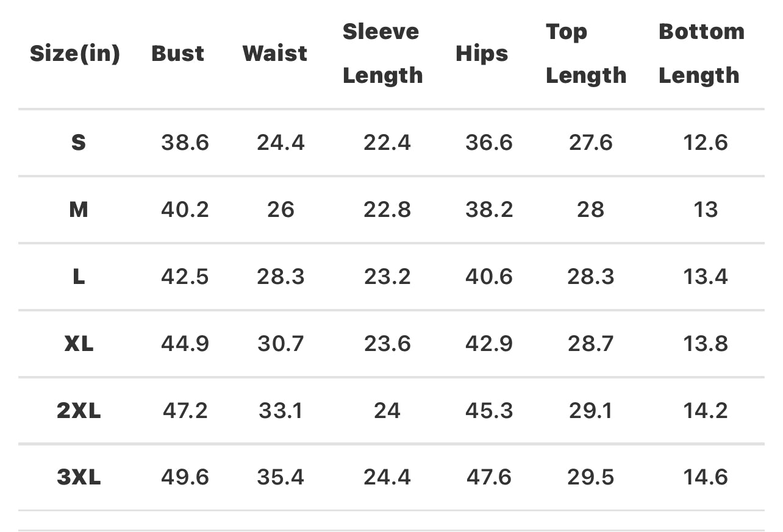Viewport: 783px width, 532px height.
Task: Click the Top Length column header
Action: point(585,54)
